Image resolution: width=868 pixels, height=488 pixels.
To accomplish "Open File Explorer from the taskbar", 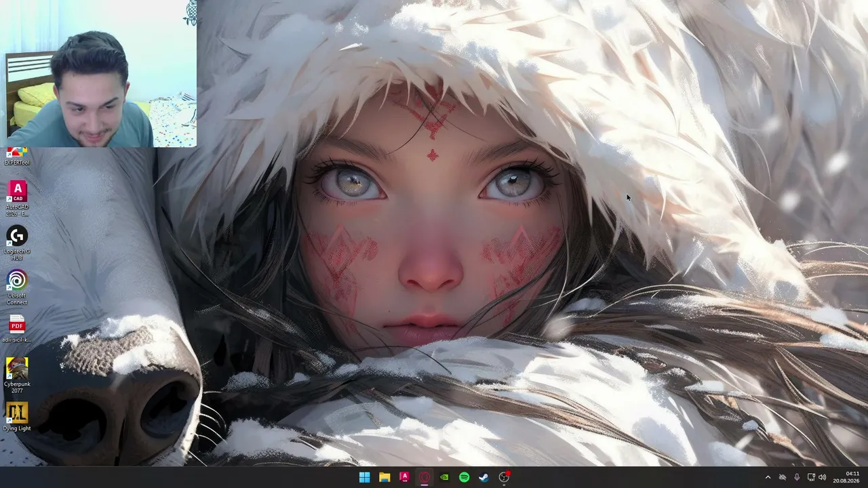I will (384, 477).
